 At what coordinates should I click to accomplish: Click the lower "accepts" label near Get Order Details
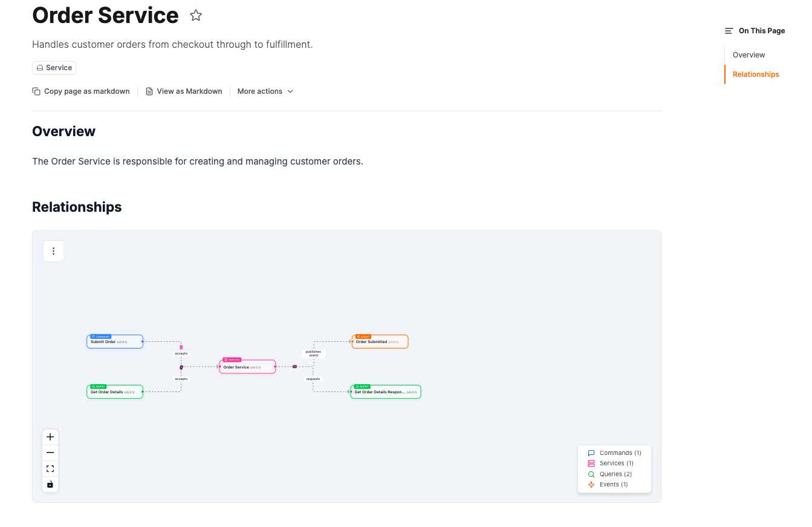pyautogui.click(x=181, y=379)
